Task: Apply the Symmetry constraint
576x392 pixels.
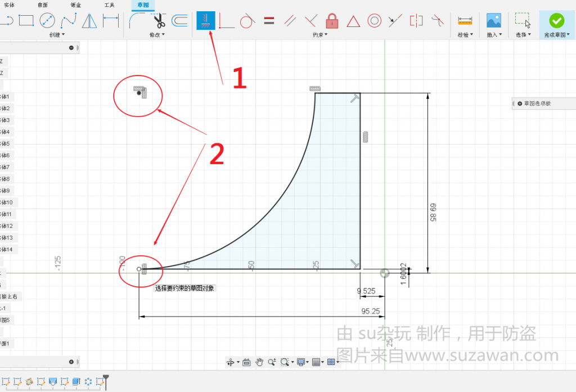Action: (416, 21)
